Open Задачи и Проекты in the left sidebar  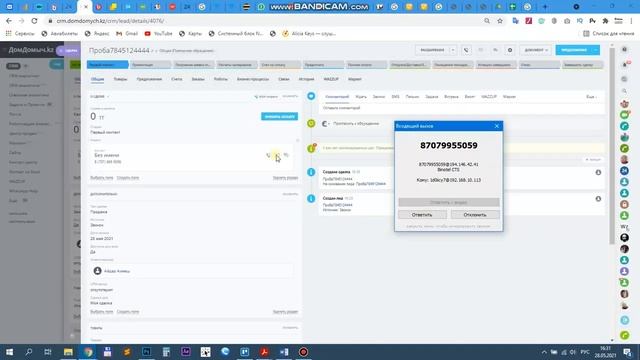pos(28,105)
